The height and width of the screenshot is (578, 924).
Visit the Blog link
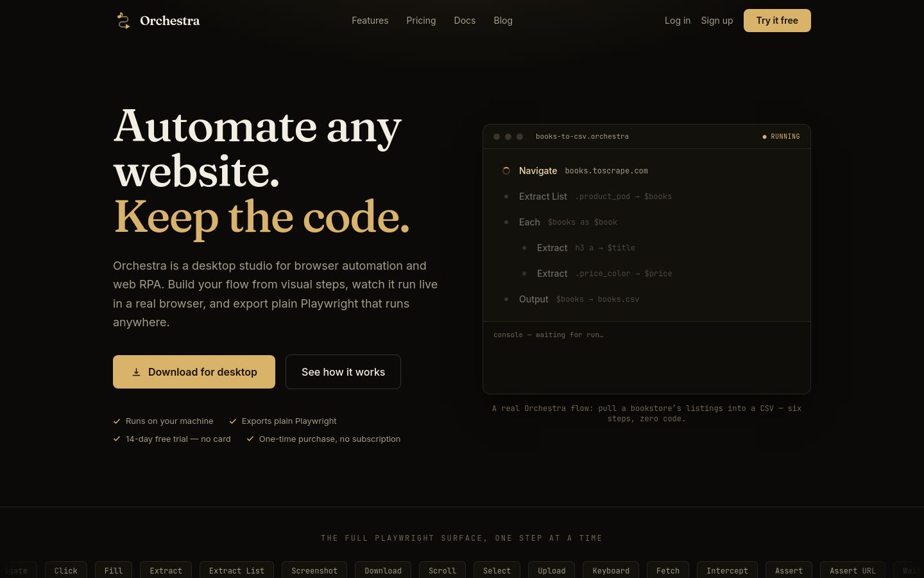click(503, 21)
